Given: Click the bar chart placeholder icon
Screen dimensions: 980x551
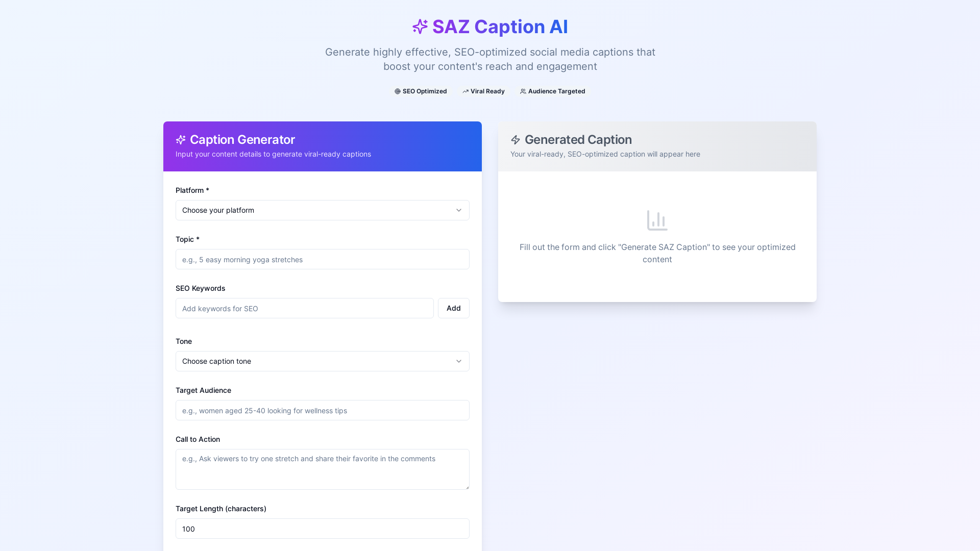Looking at the screenshot, I should tap(657, 220).
